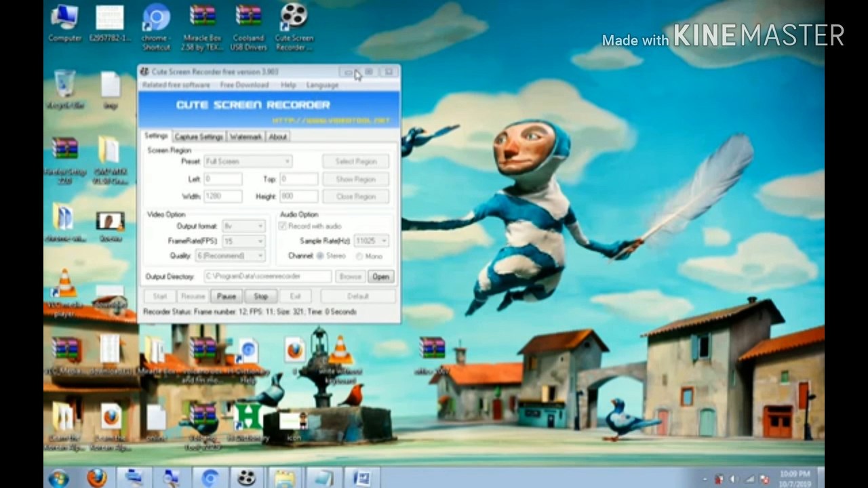Click the Resume button

[x=193, y=296]
